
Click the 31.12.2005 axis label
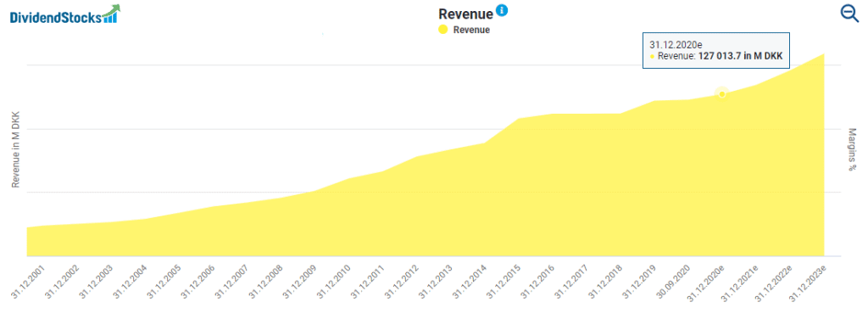(x=164, y=283)
